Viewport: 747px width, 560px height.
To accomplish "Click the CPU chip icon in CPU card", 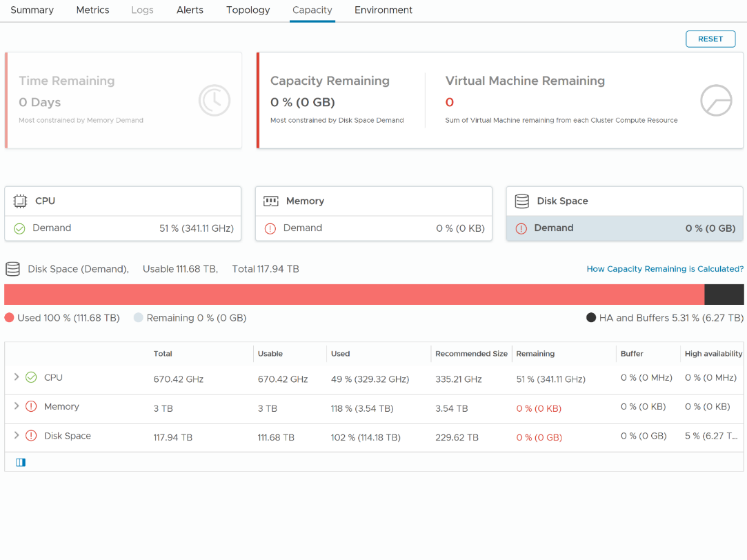I will (20, 201).
